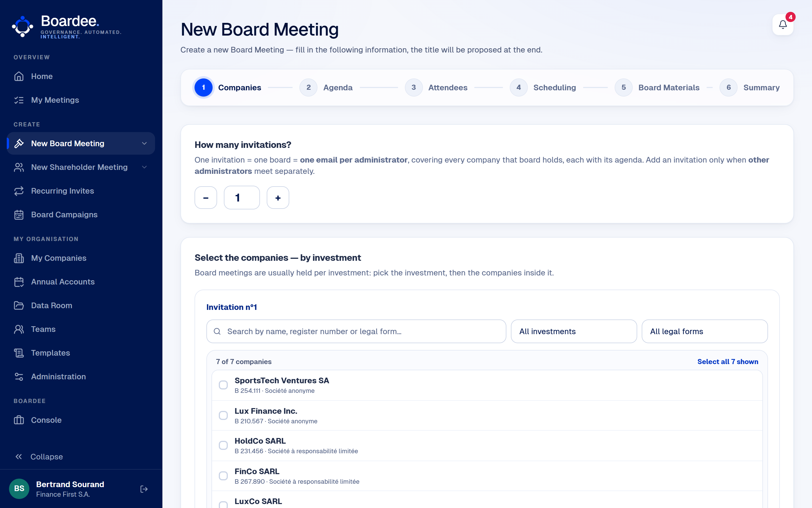Click the New Board Meeting gavel icon
Viewport: 812px width, 508px height.
tap(19, 143)
